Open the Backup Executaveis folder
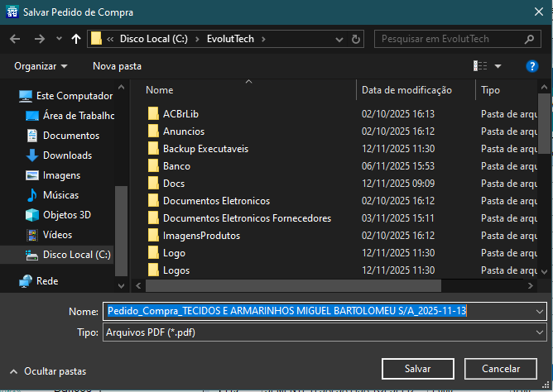The height and width of the screenshot is (392, 553). point(205,149)
